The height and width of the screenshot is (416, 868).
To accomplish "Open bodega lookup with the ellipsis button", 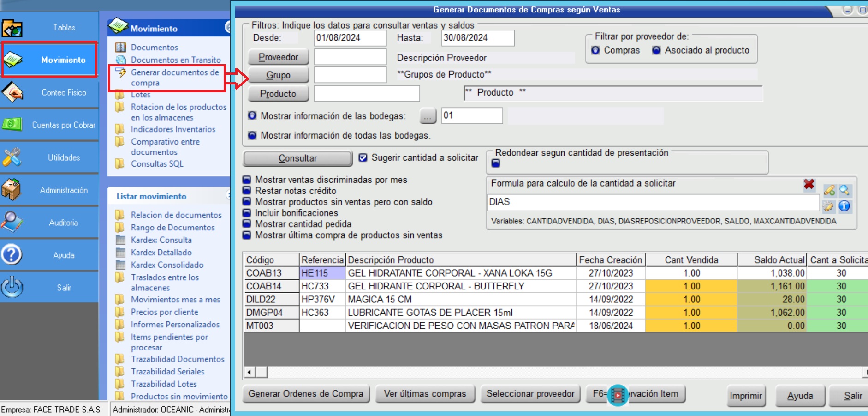I will click(428, 116).
